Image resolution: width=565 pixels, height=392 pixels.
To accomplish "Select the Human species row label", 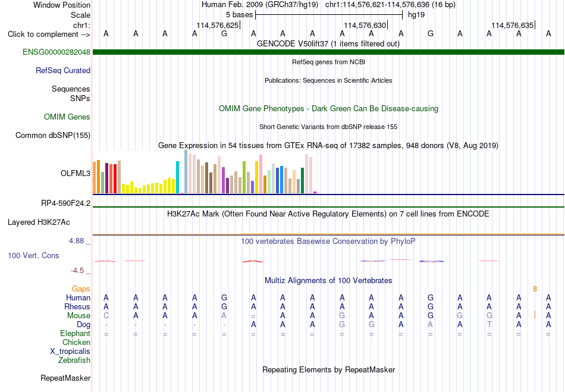I will click(x=78, y=298).
